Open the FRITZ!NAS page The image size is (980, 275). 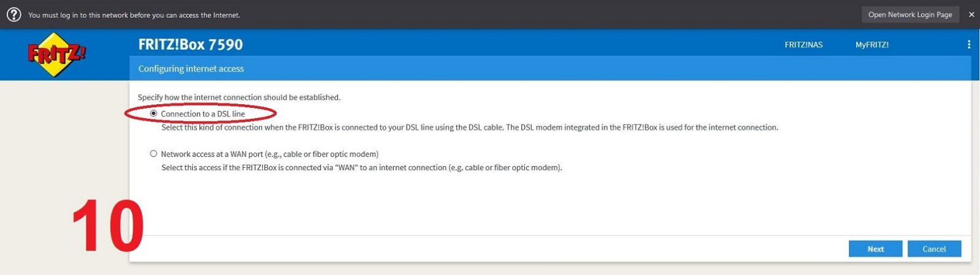804,45
